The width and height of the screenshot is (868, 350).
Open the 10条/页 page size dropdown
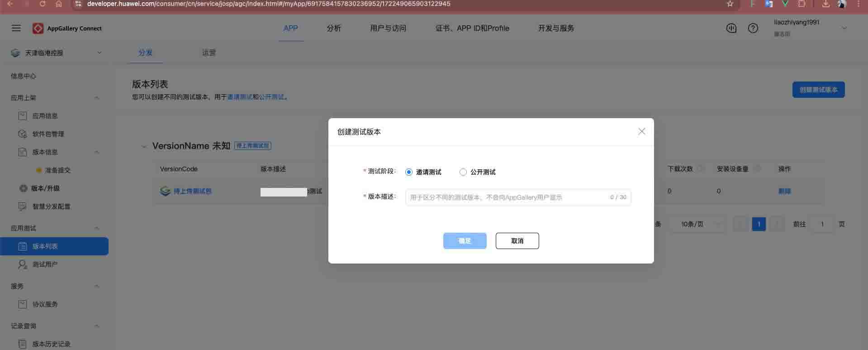[699, 224]
